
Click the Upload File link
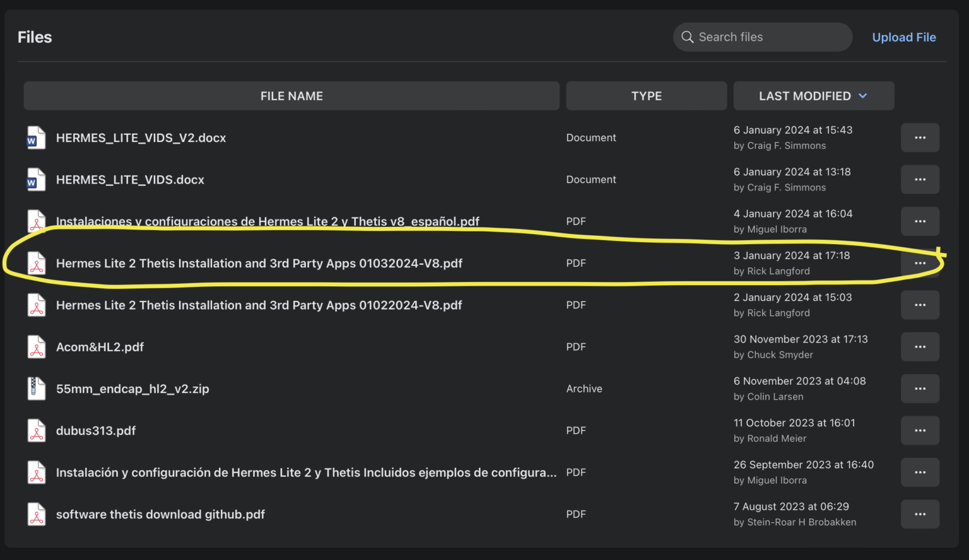[x=903, y=37]
